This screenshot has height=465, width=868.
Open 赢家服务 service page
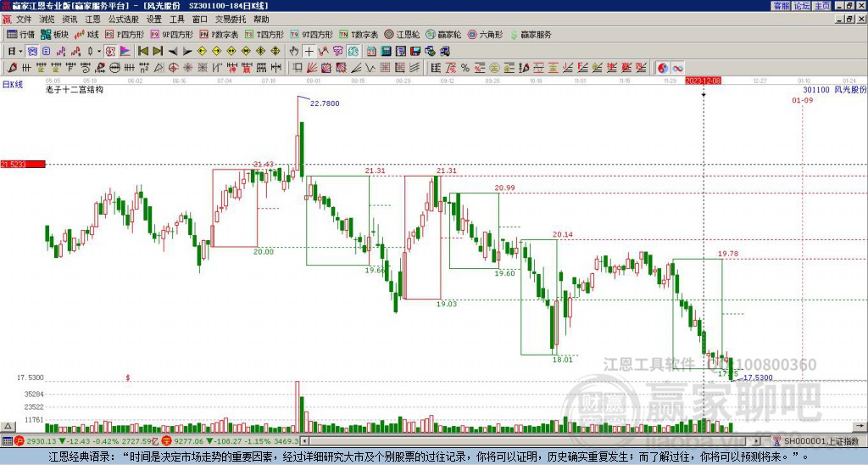[530, 34]
